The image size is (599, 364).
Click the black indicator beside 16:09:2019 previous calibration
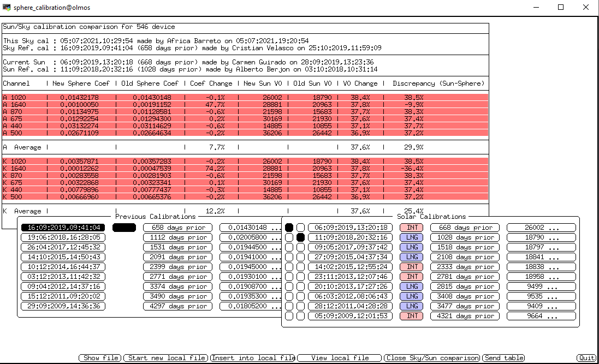point(124,228)
